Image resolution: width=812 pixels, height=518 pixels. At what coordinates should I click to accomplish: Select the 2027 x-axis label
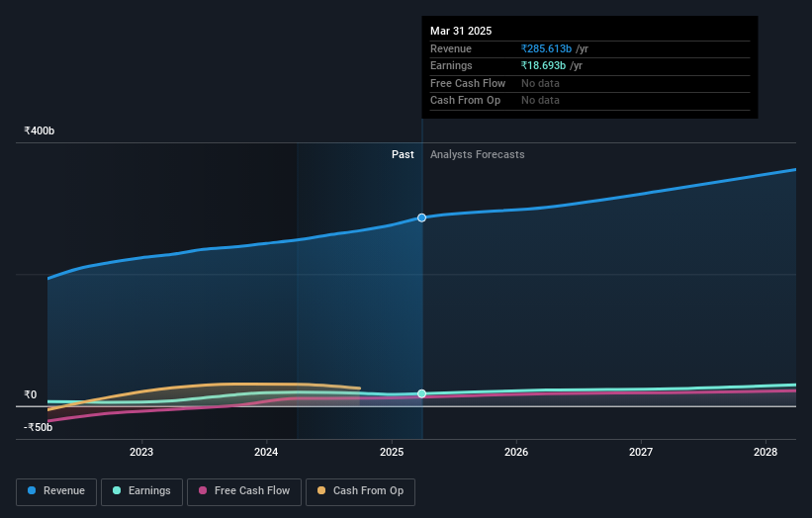[x=641, y=452]
